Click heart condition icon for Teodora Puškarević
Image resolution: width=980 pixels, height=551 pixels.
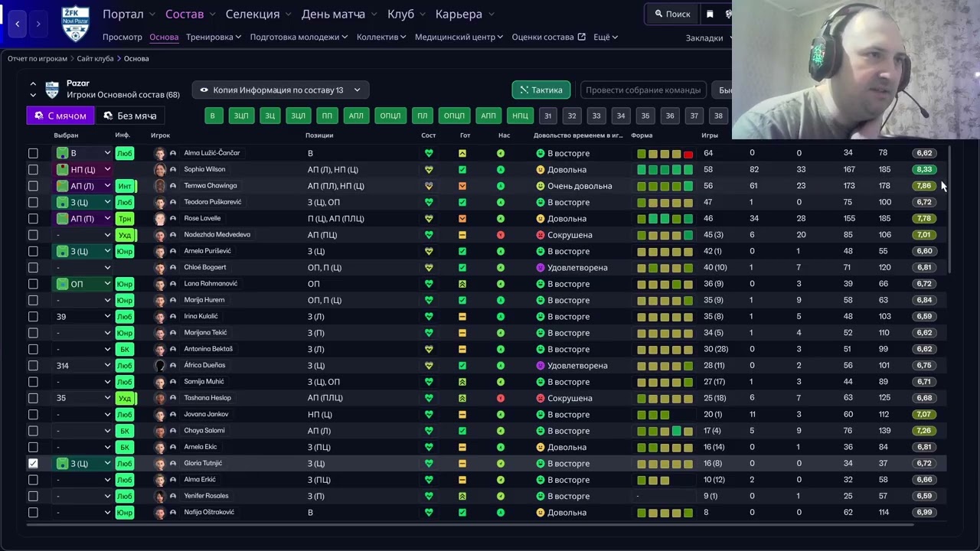coord(429,202)
